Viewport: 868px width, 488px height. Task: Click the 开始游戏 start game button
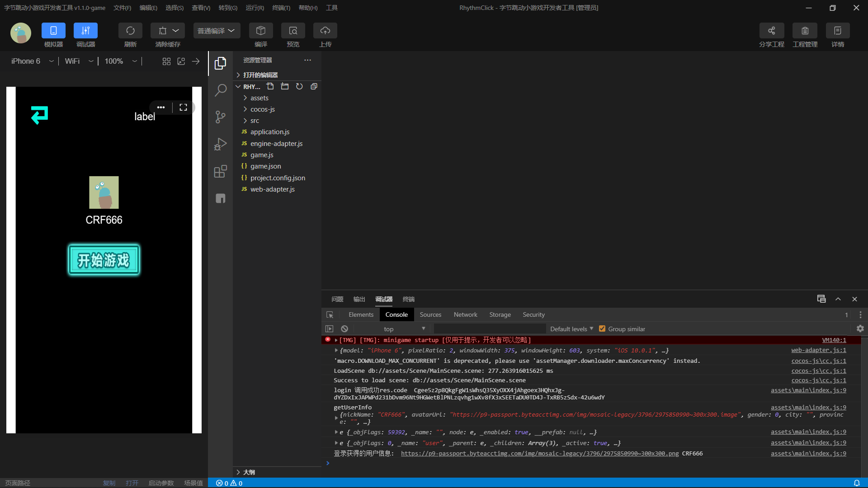click(104, 260)
